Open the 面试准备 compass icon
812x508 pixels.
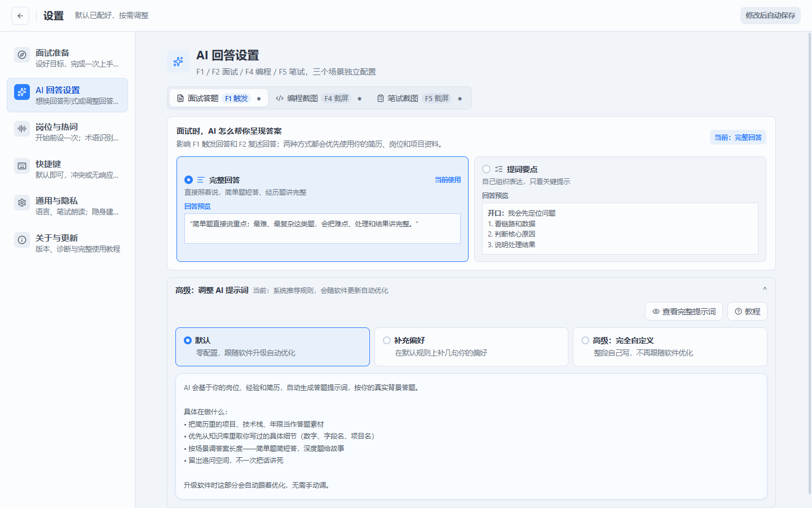[22, 55]
